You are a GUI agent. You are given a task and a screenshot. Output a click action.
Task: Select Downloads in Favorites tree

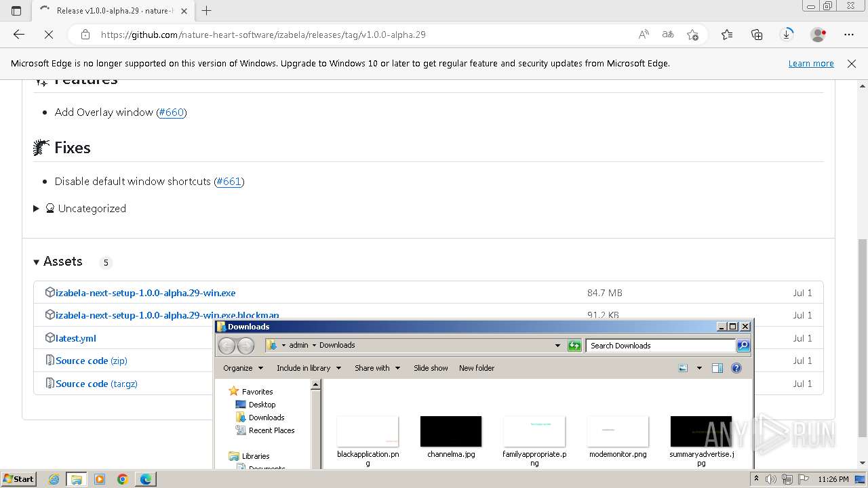(x=267, y=418)
